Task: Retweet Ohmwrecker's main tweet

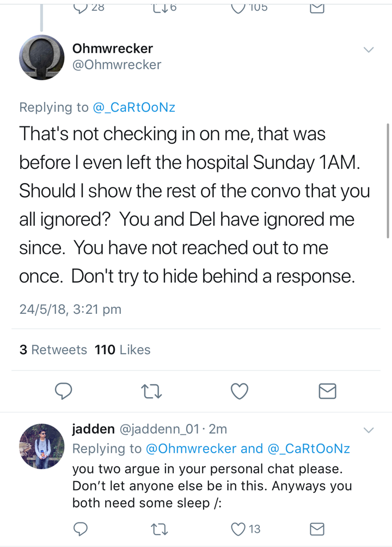Action: 152,391
